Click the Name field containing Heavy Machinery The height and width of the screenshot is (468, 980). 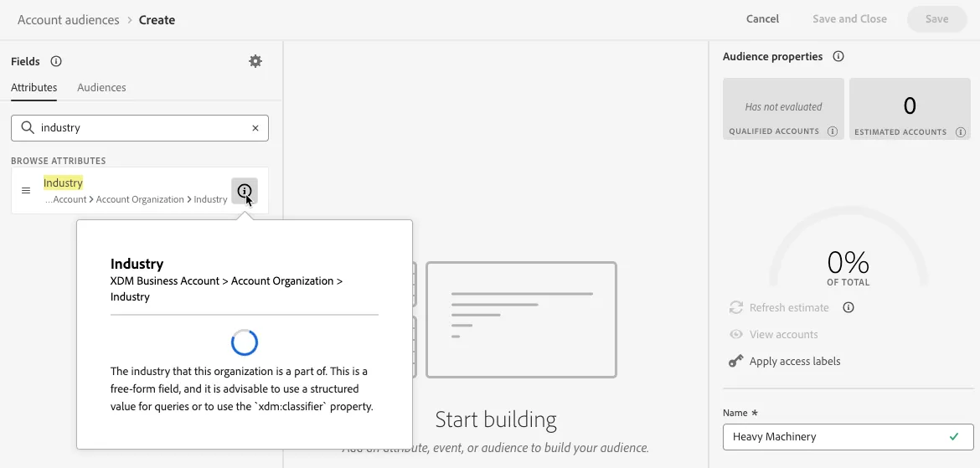coord(848,437)
